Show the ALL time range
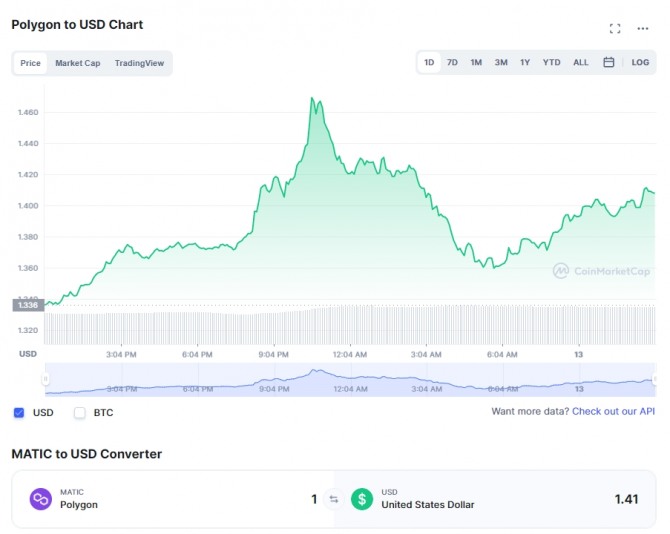 point(581,62)
